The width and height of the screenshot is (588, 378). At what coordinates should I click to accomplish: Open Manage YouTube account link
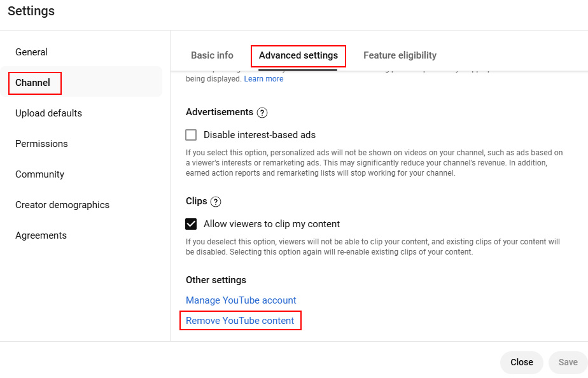(241, 300)
